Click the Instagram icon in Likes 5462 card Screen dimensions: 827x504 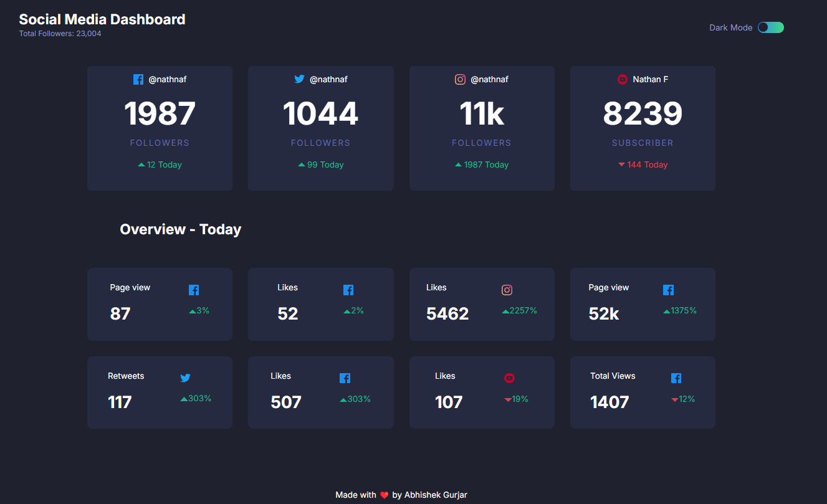(507, 290)
